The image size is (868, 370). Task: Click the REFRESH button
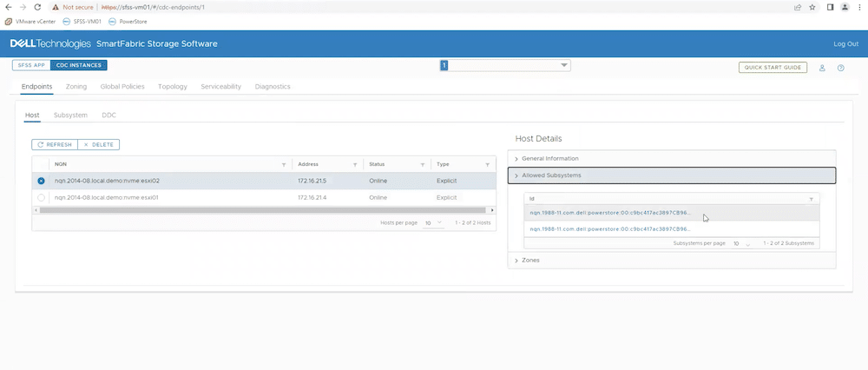click(55, 144)
